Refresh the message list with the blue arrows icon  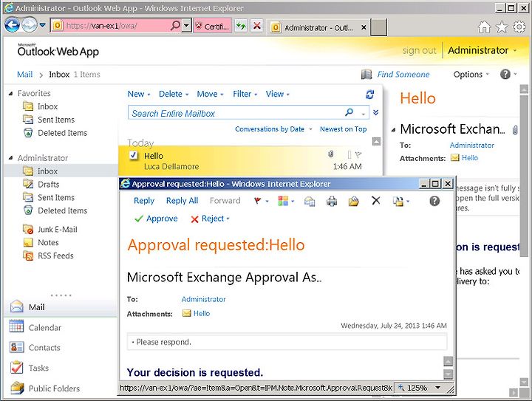point(370,95)
